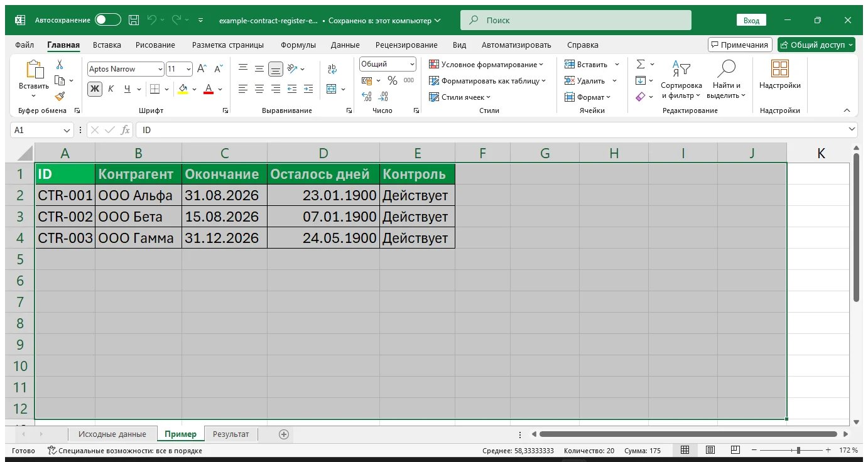
Task: Switch to the Вставка ribbon tab
Action: tap(107, 45)
